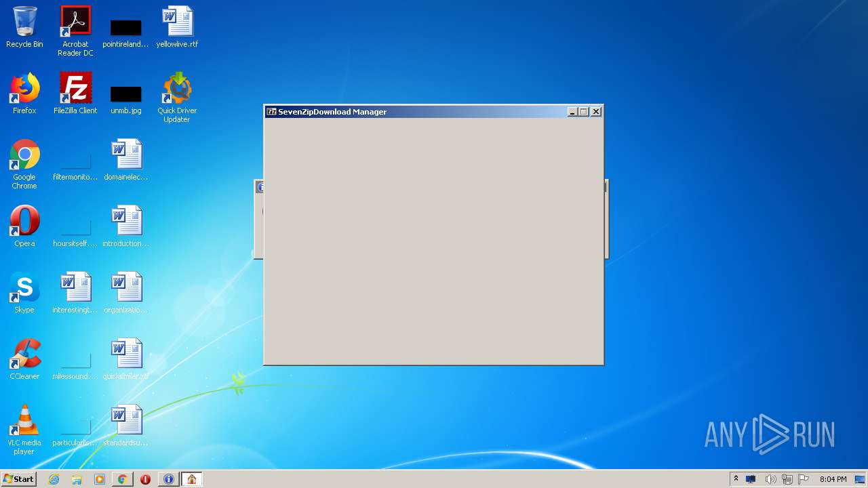Open the volume speaker tray icon

pyautogui.click(x=770, y=479)
